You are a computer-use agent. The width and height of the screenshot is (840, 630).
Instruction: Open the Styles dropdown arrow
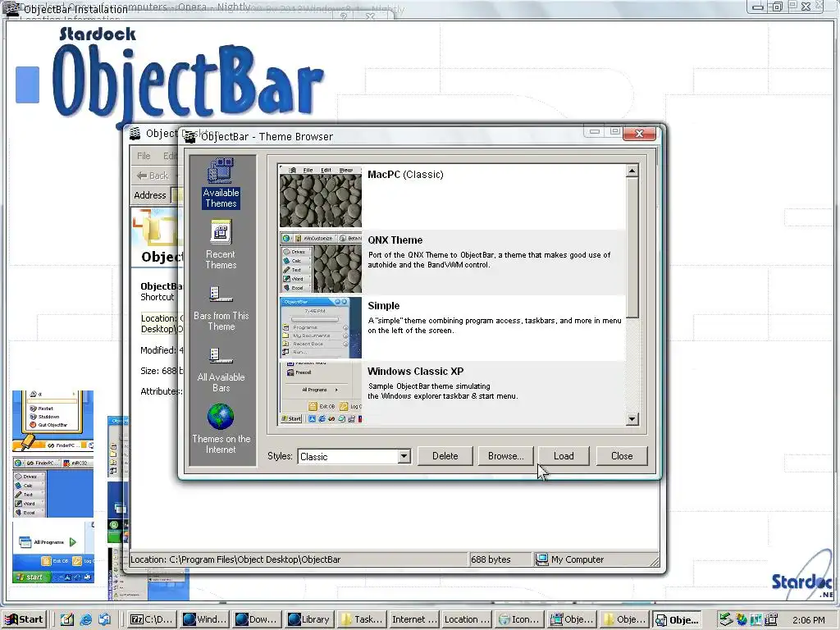pyautogui.click(x=404, y=456)
